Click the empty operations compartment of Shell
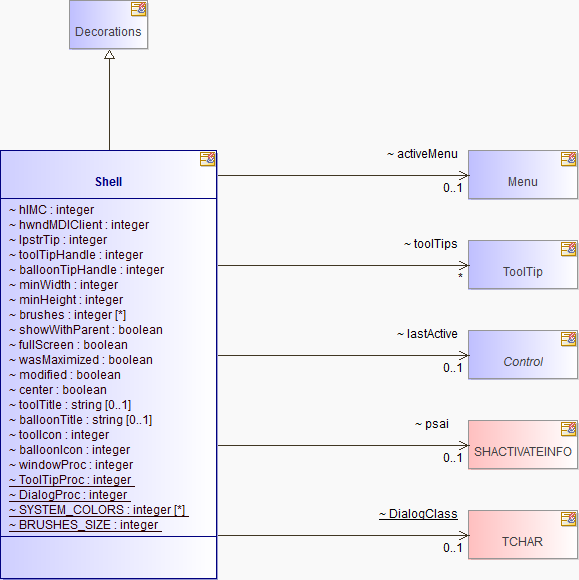This screenshot has width=579, height=580. (x=108, y=557)
